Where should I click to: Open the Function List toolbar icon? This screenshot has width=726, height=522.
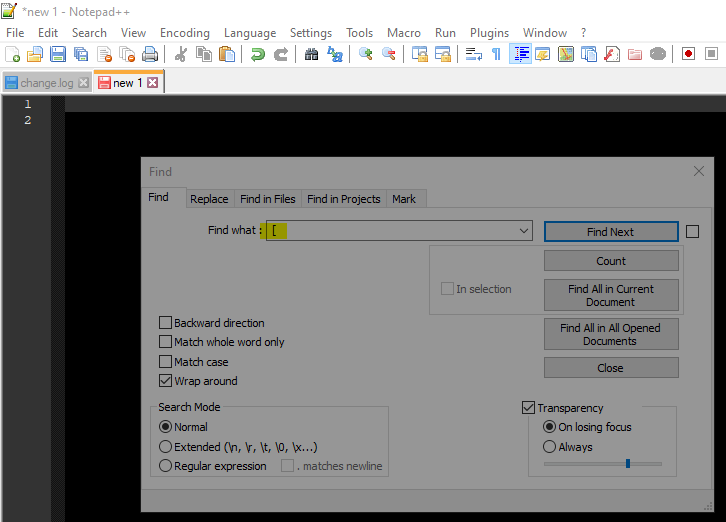tap(612, 54)
